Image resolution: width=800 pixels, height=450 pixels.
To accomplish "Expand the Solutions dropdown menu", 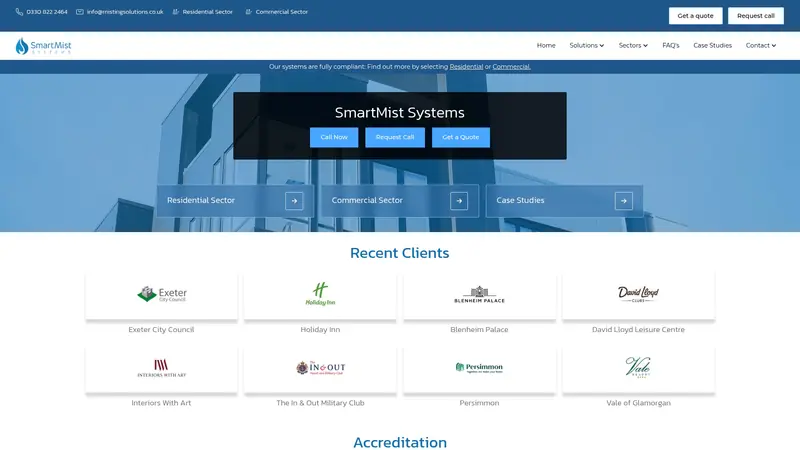I will coord(587,45).
